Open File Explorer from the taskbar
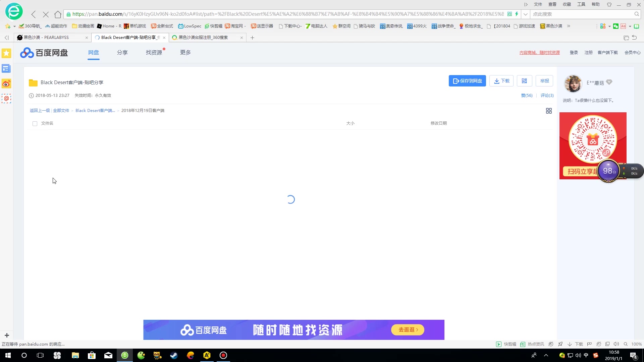644x362 pixels. (x=75, y=355)
